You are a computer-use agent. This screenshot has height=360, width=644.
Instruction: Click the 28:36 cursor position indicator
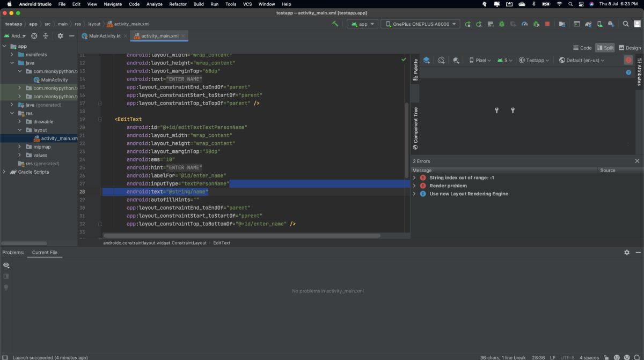coord(538,357)
